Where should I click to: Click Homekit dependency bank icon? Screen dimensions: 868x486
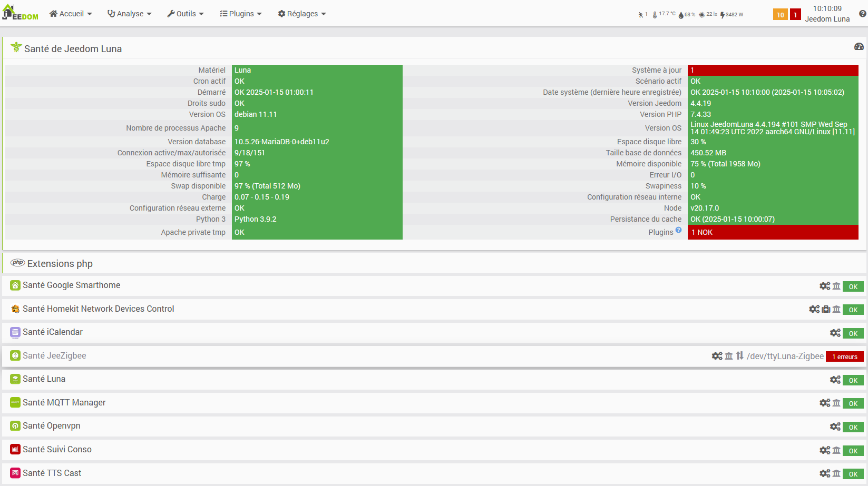[836, 309]
